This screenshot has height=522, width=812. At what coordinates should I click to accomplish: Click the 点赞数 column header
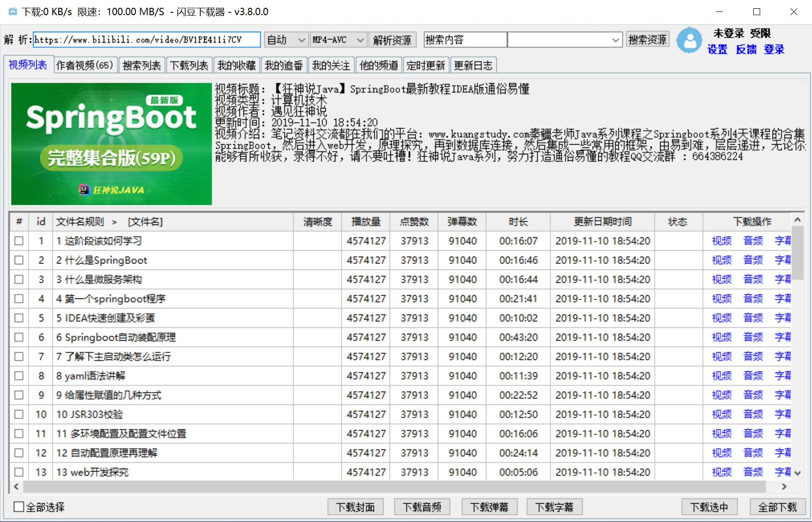point(414,222)
